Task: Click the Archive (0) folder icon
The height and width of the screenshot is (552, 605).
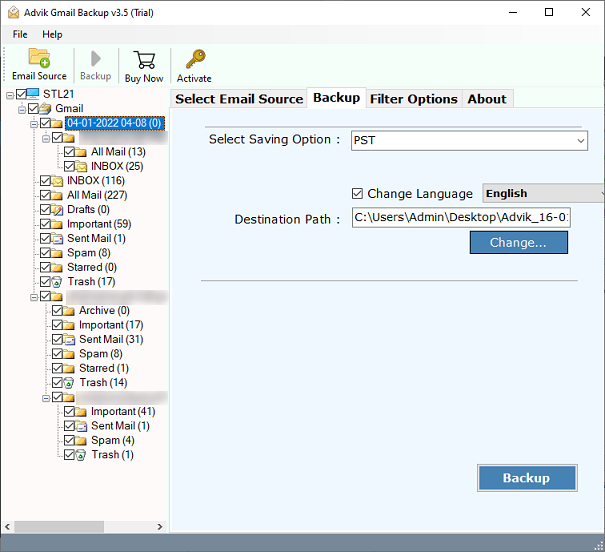Action: [69, 311]
